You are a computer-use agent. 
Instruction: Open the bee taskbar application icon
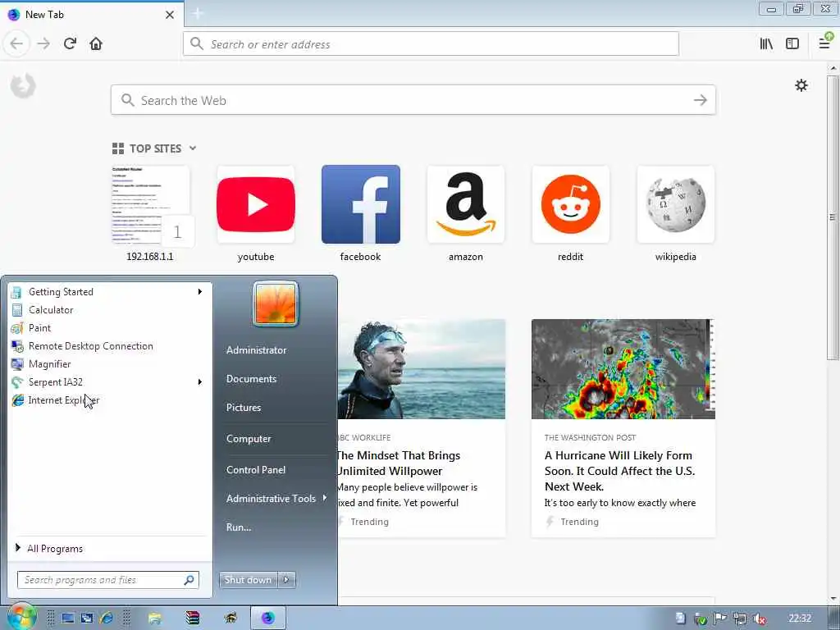(x=231, y=619)
